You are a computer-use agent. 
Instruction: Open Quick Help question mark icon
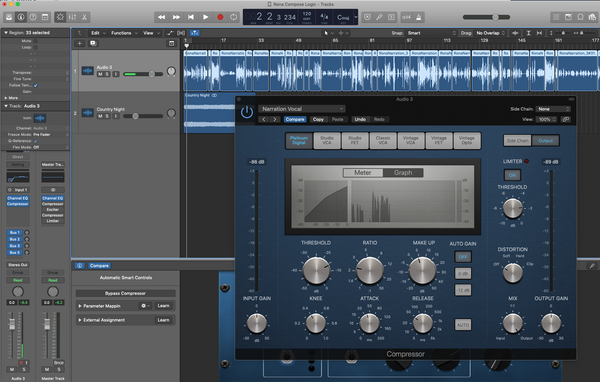pyautogui.click(x=33, y=17)
